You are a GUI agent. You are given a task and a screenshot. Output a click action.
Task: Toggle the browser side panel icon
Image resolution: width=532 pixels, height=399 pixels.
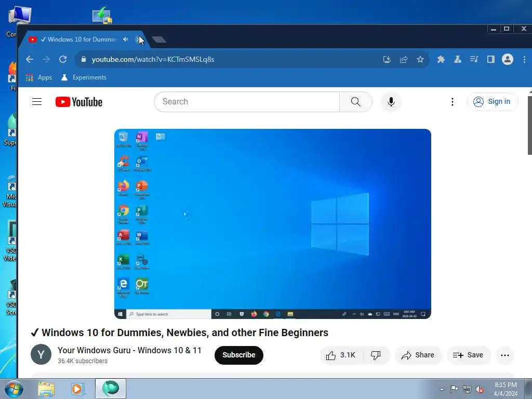(x=490, y=59)
